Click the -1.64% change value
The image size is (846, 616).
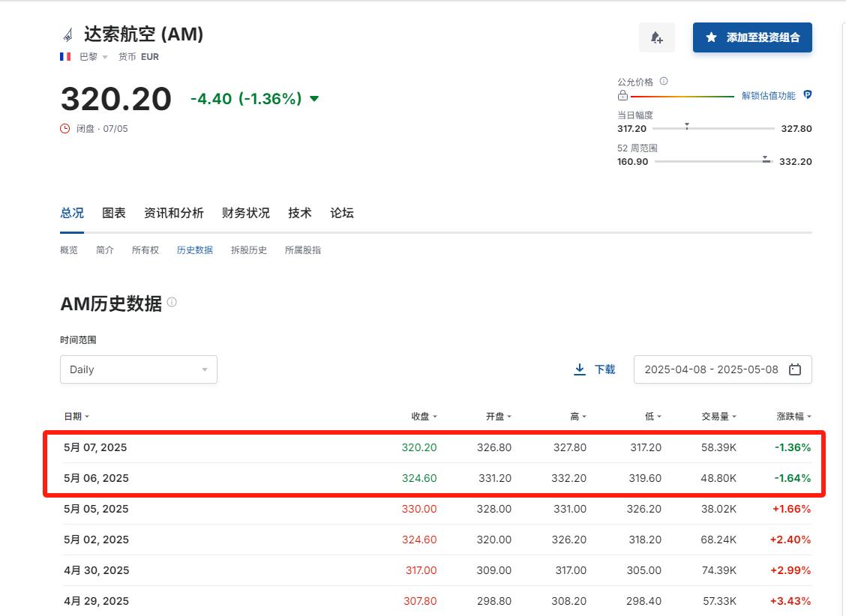click(x=793, y=478)
